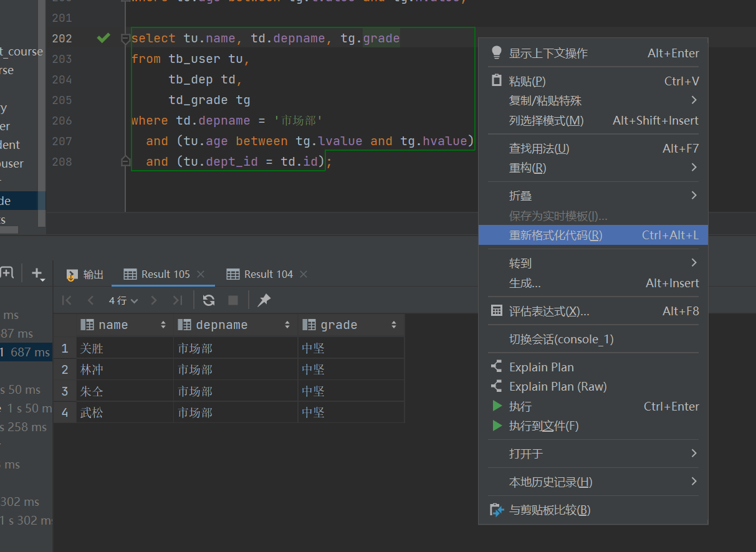
Task: Click the reload results icon
Action: tap(209, 300)
